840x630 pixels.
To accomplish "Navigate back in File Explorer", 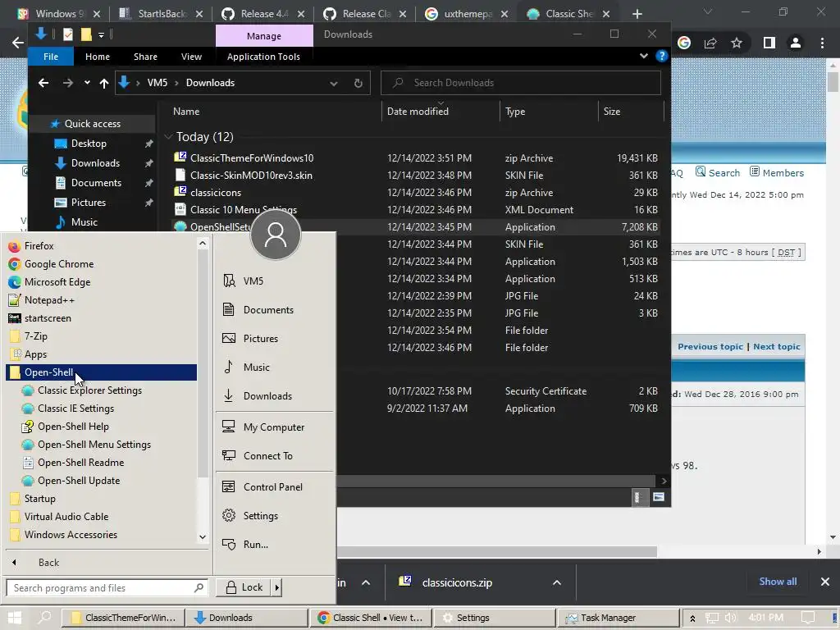I will pyautogui.click(x=43, y=83).
